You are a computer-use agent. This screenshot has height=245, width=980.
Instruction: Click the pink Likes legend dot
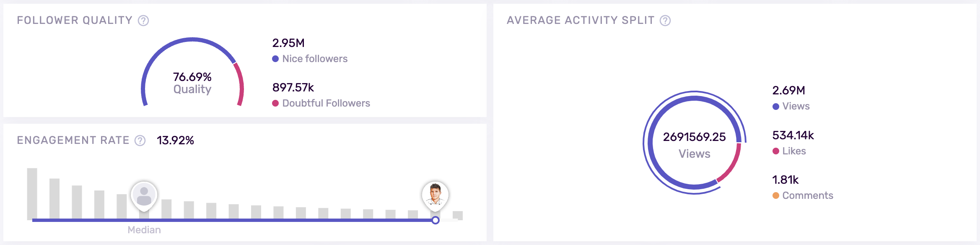click(x=776, y=151)
